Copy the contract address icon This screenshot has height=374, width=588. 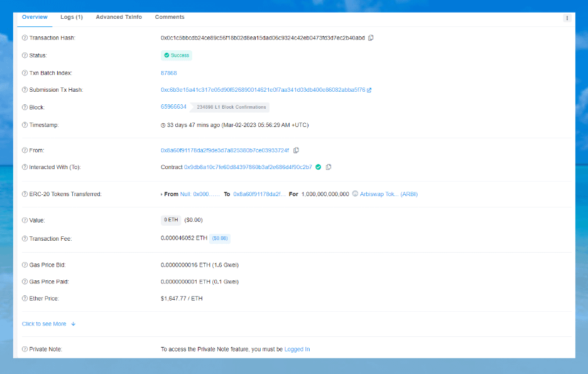point(329,167)
